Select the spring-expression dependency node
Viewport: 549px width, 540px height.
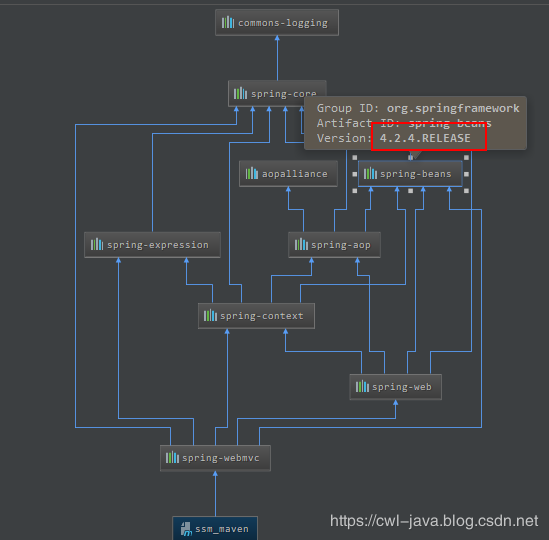pyautogui.click(x=152, y=245)
